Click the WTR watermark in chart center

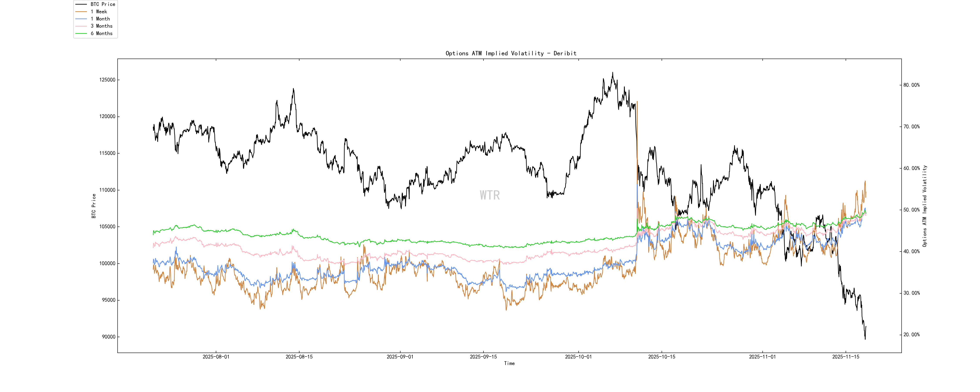pyautogui.click(x=490, y=195)
